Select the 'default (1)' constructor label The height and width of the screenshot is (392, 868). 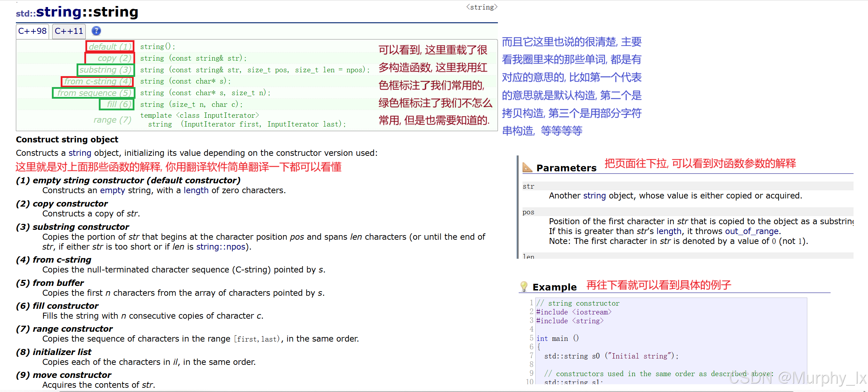click(x=110, y=47)
